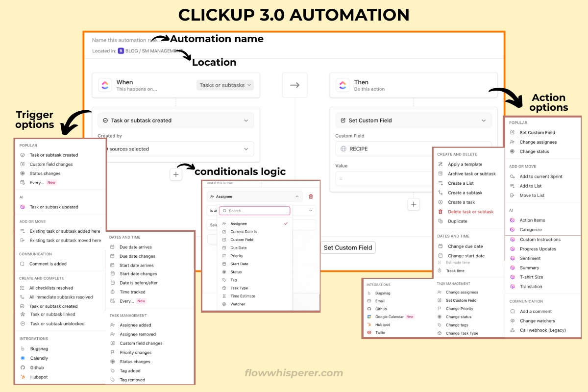Choose Existing task or subtask moved here

click(65, 240)
